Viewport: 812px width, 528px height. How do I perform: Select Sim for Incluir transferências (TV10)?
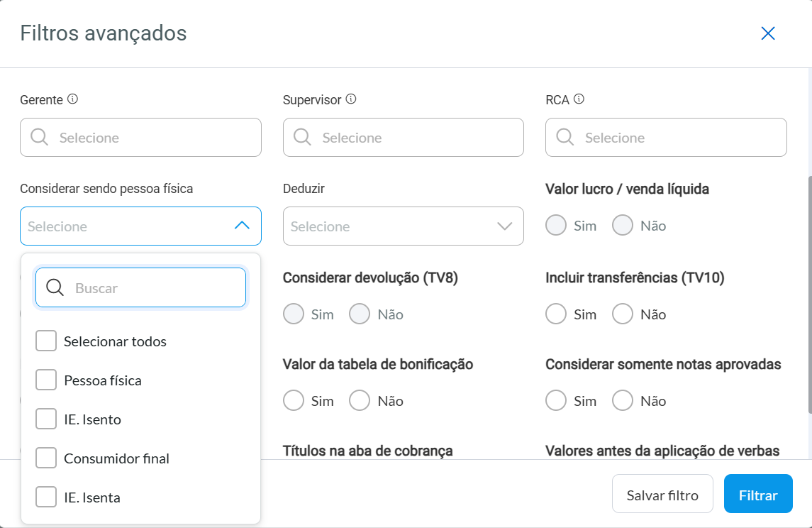point(556,314)
